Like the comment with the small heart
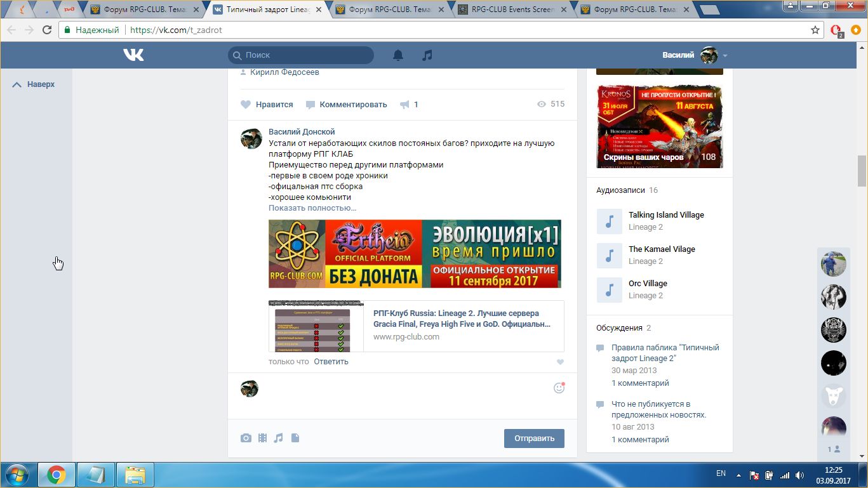This screenshot has width=868, height=488. (x=560, y=362)
